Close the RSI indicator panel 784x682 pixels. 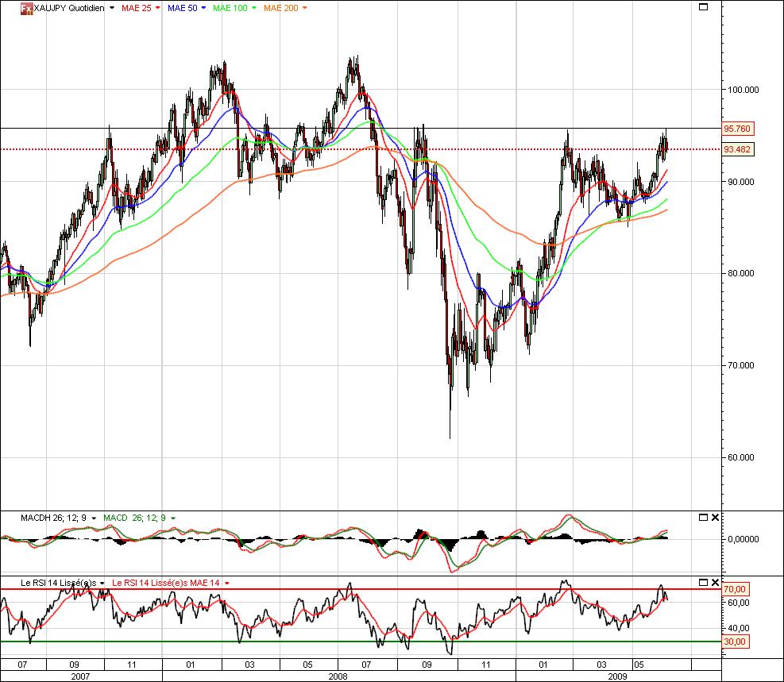pyautogui.click(x=715, y=583)
